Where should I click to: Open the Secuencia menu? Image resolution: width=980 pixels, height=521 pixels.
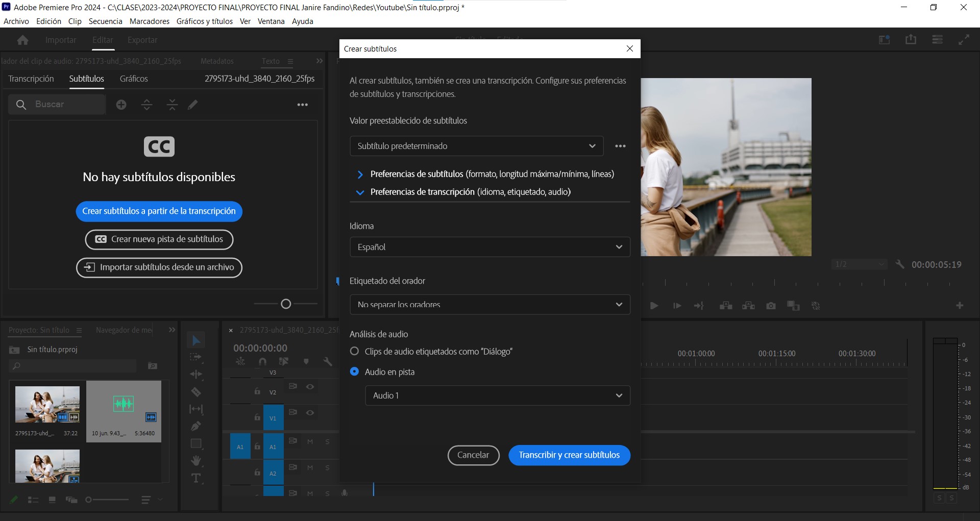(106, 21)
